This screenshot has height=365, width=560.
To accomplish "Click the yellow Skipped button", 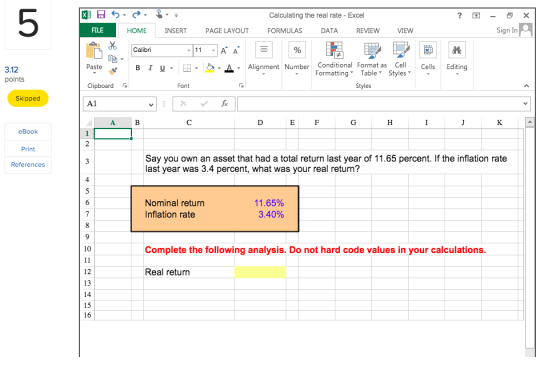I will 28,98.
